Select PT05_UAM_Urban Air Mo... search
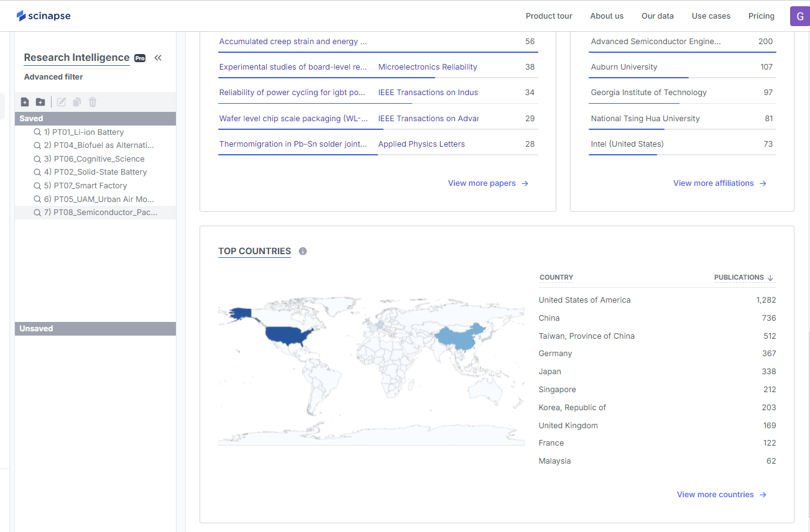This screenshot has width=810, height=532. click(95, 199)
